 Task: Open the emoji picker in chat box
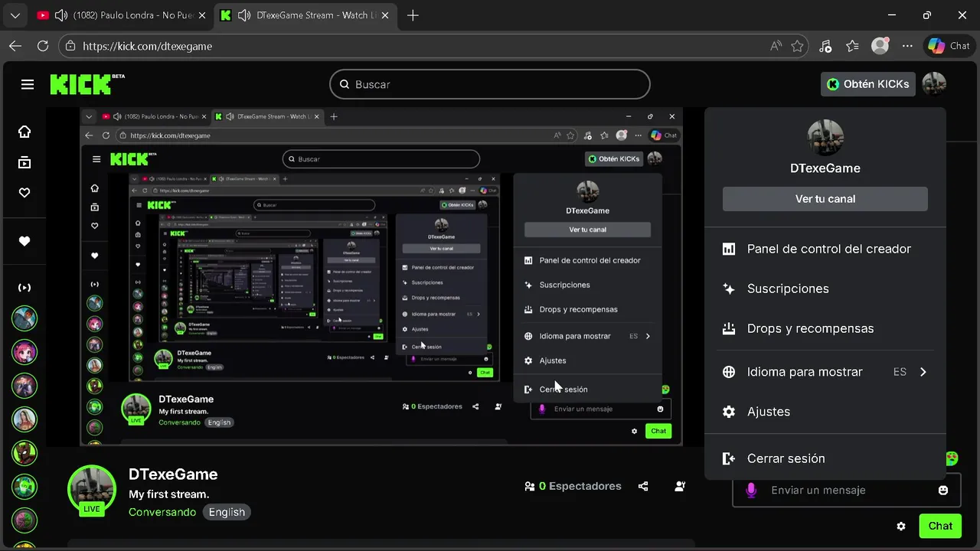(943, 490)
